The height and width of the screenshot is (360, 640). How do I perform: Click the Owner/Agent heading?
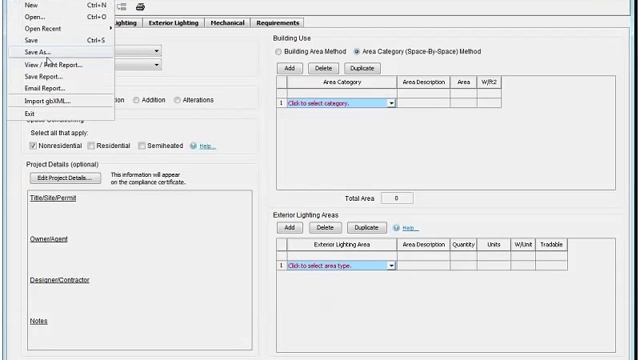coord(49,239)
